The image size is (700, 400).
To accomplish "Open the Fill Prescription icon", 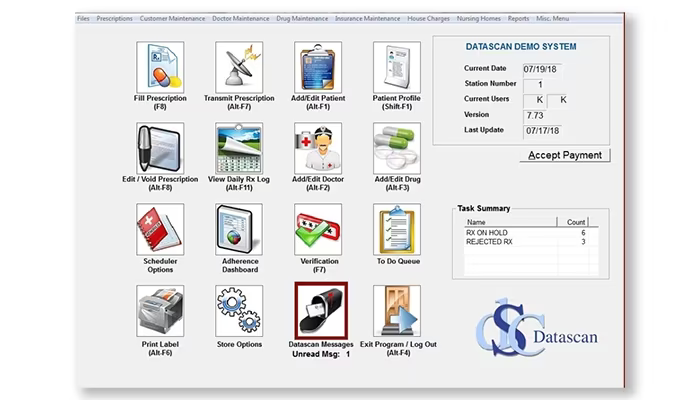I will (x=160, y=67).
